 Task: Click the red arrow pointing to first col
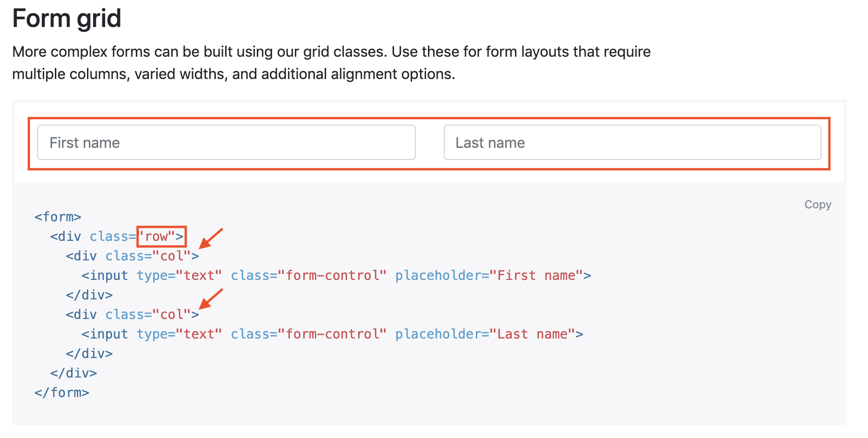click(211, 239)
